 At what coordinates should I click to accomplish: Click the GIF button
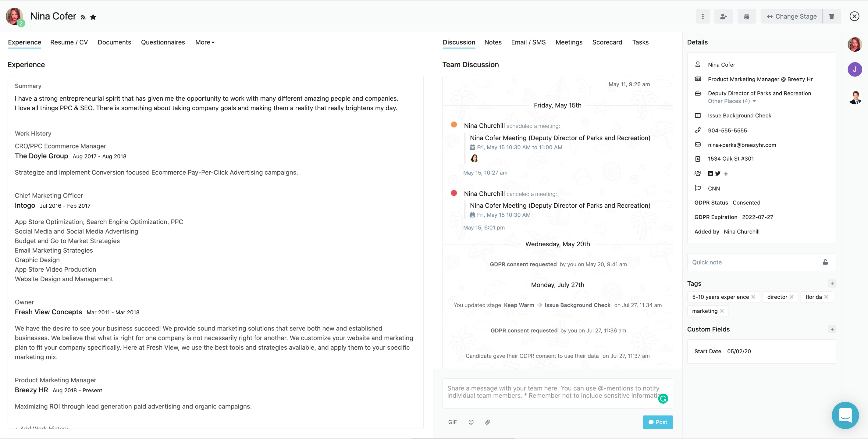(x=452, y=422)
